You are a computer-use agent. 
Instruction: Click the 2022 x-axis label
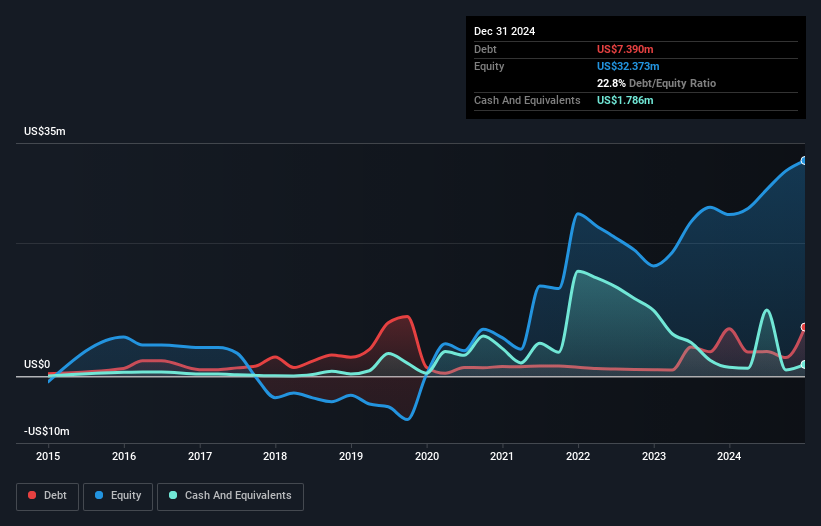578,456
